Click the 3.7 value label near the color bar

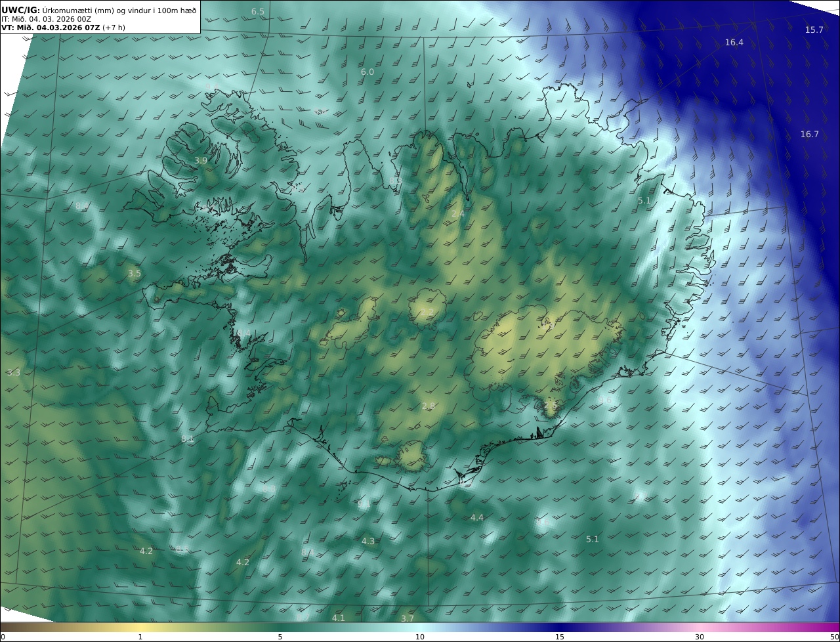(x=408, y=619)
